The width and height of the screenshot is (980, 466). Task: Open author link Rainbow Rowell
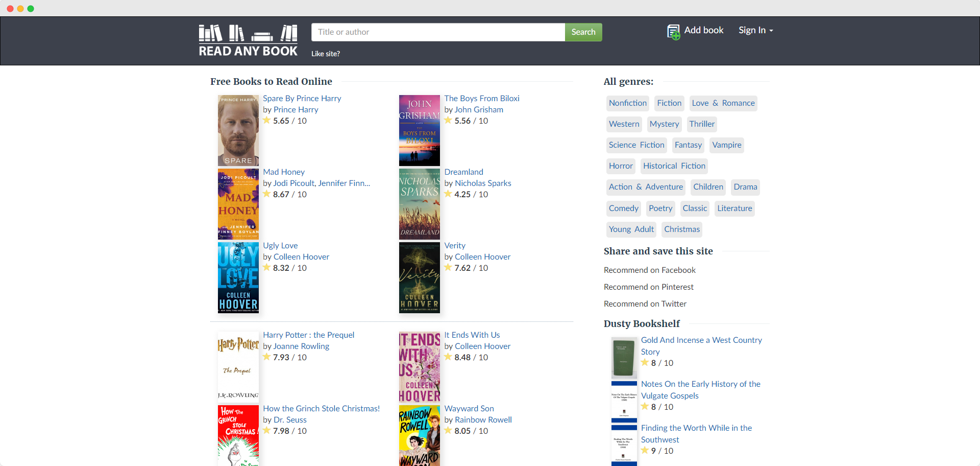click(x=483, y=420)
